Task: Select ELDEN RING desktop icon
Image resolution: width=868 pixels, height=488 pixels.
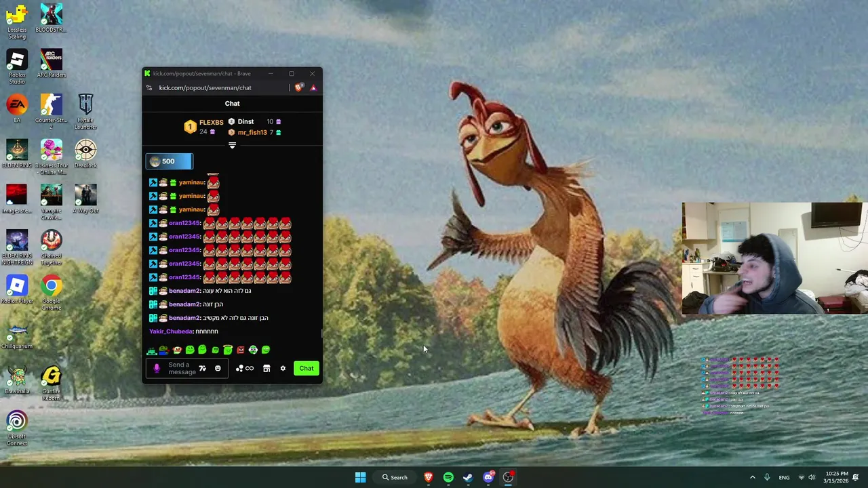Action: [x=17, y=155]
